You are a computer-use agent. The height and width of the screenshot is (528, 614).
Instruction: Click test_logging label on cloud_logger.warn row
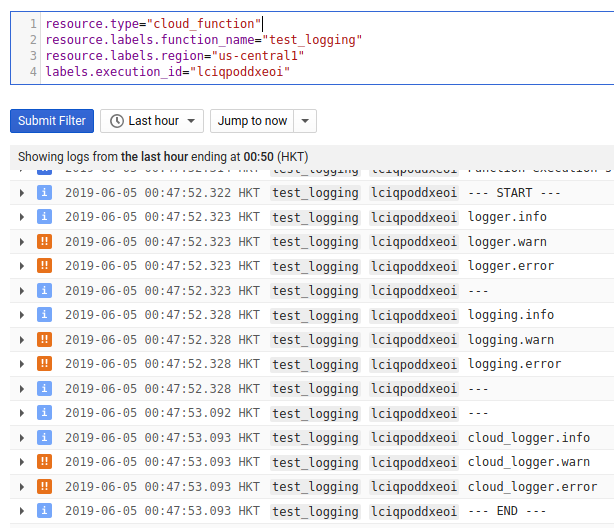click(x=315, y=463)
